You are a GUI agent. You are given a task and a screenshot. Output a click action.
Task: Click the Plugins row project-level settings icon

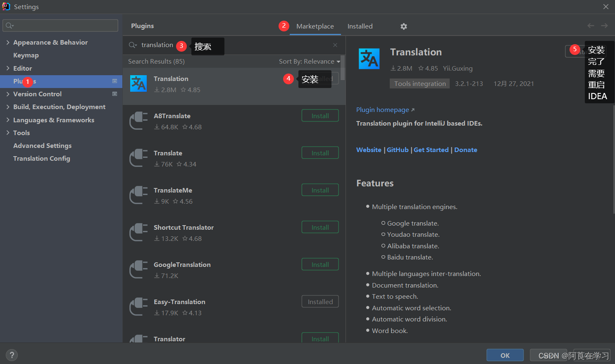(x=115, y=81)
